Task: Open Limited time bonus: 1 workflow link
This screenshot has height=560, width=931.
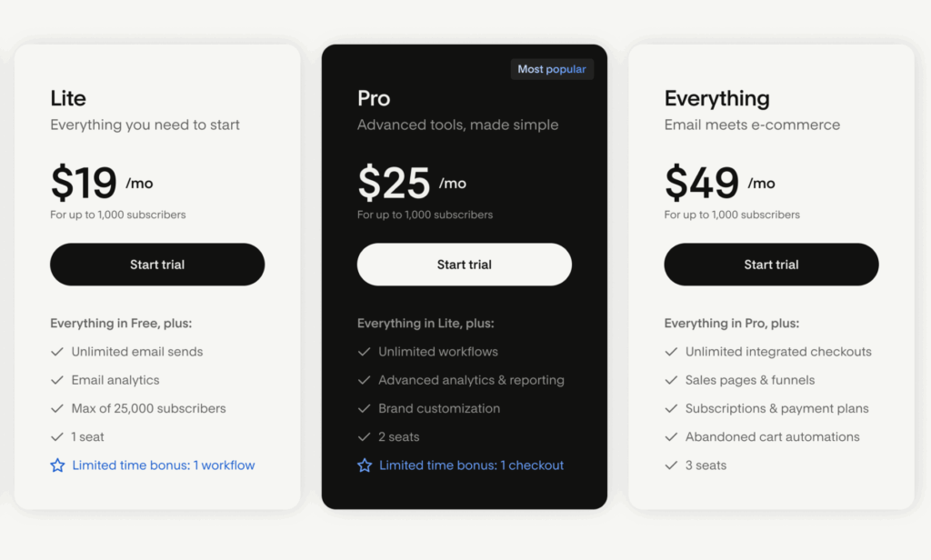Action: 164,465
